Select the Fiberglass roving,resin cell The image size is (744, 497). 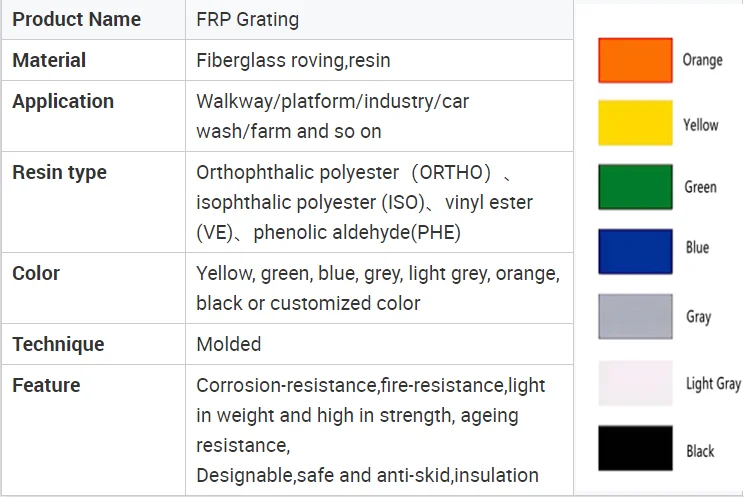point(293,60)
